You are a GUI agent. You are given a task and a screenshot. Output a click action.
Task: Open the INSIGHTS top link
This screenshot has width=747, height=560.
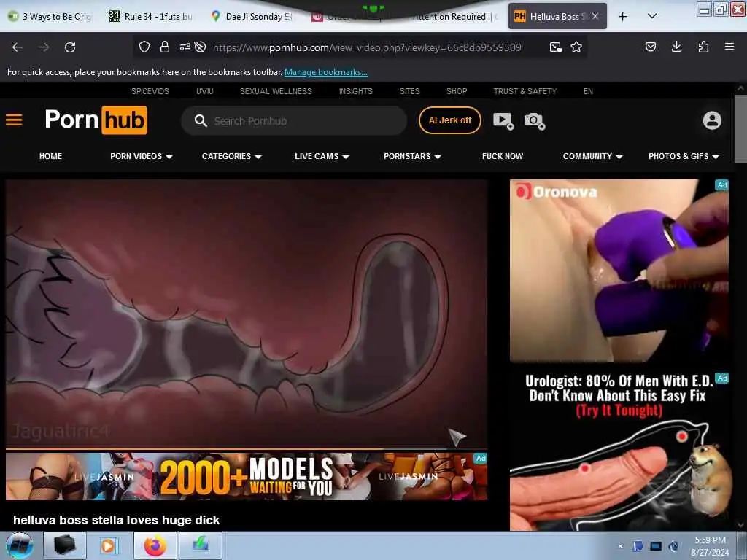tap(355, 91)
